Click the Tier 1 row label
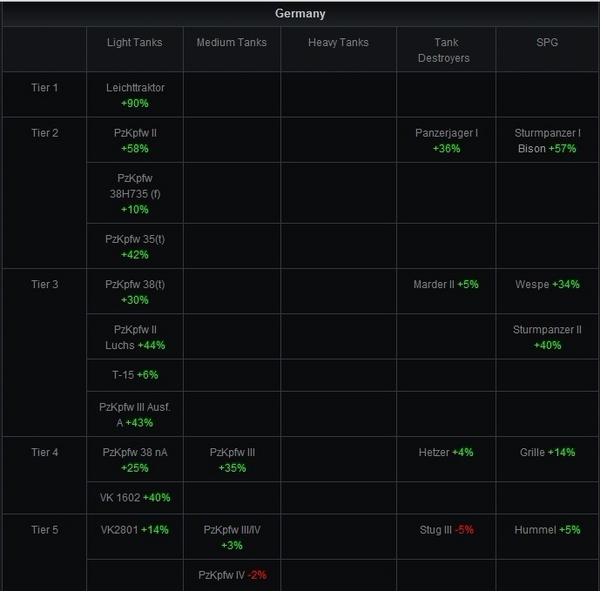 coord(44,88)
